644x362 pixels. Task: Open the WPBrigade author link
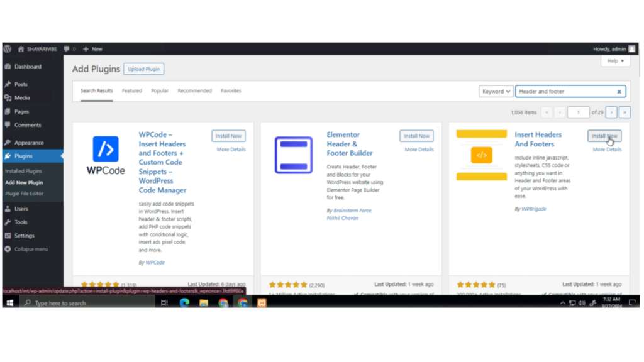pyautogui.click(x=533, y=209)
